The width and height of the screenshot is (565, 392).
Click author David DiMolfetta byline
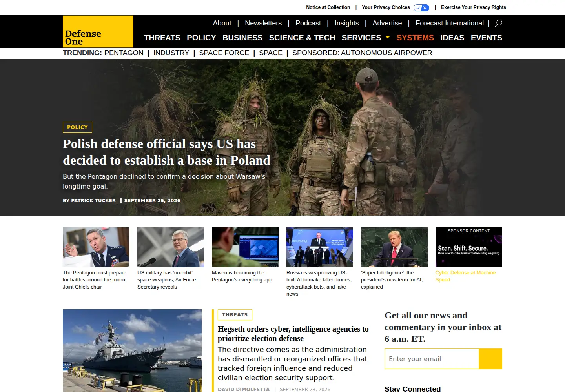click(x=244, y=389)
